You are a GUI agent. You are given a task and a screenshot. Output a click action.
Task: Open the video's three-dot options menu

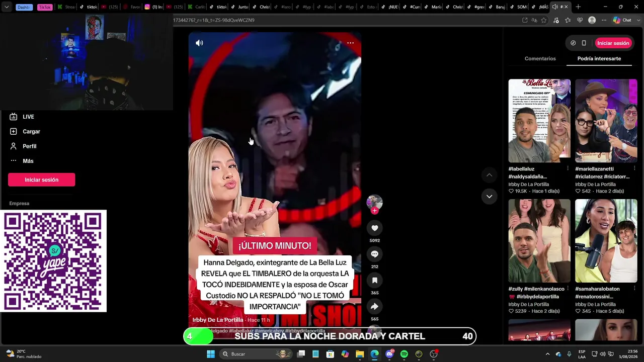(x=350, y=43)
